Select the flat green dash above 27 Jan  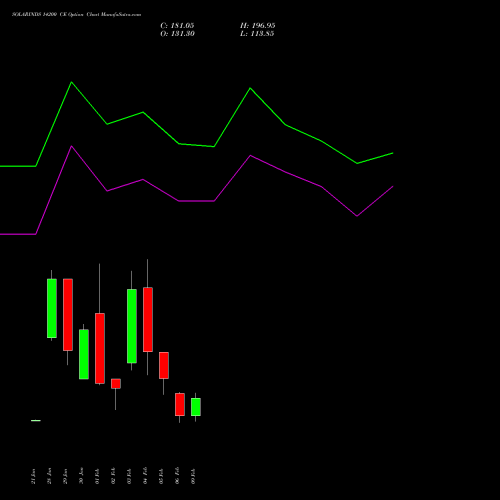coord(36,421)
